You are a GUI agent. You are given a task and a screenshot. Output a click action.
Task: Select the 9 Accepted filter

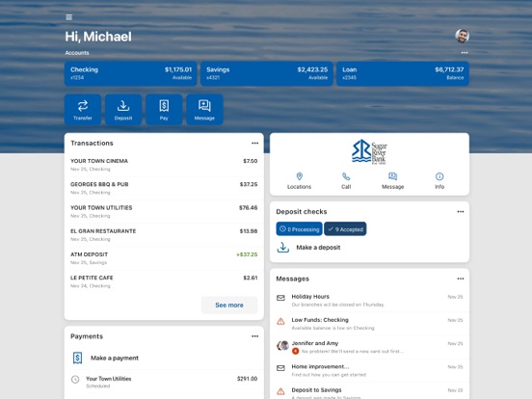coord(345,229)
